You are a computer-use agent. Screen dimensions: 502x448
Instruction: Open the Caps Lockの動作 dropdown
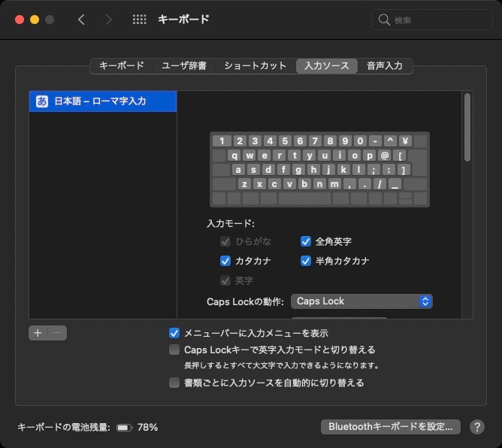click(361, 301)
